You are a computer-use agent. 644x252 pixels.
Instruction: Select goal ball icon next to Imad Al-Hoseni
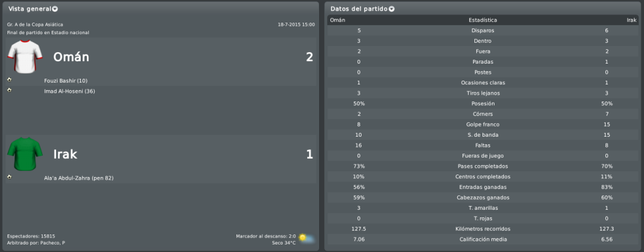point(9,90)
